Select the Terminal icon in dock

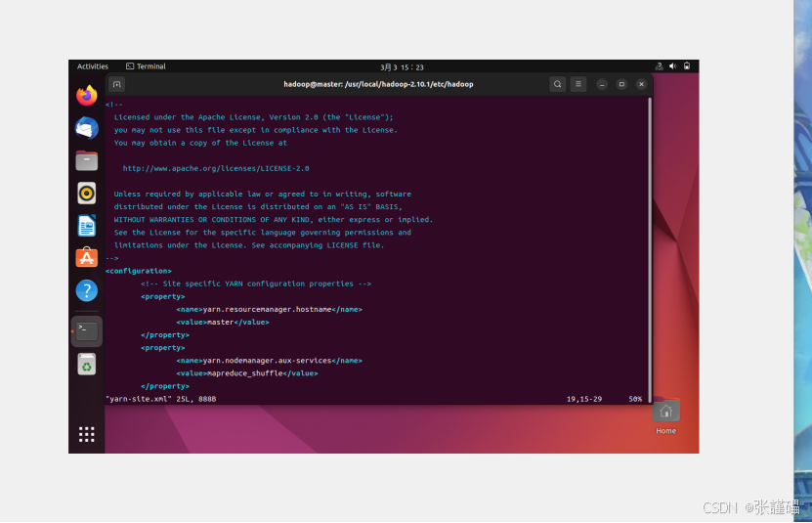87,330
